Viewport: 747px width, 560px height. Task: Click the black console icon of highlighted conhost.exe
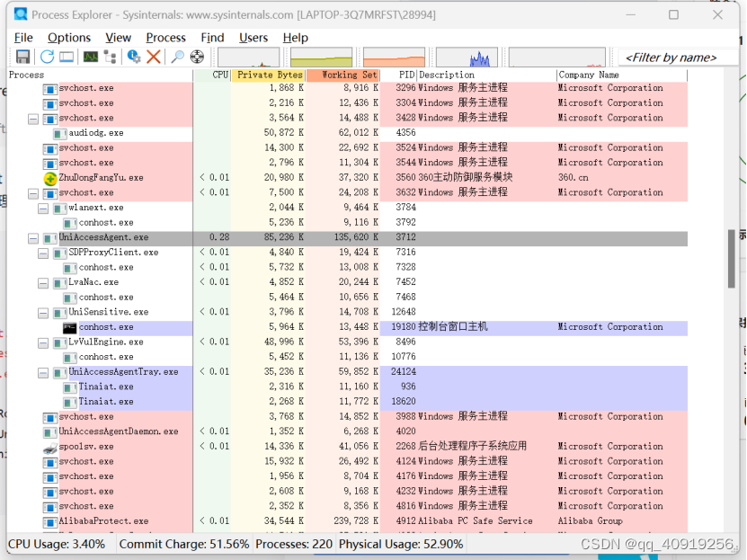[x=69, y=327]
